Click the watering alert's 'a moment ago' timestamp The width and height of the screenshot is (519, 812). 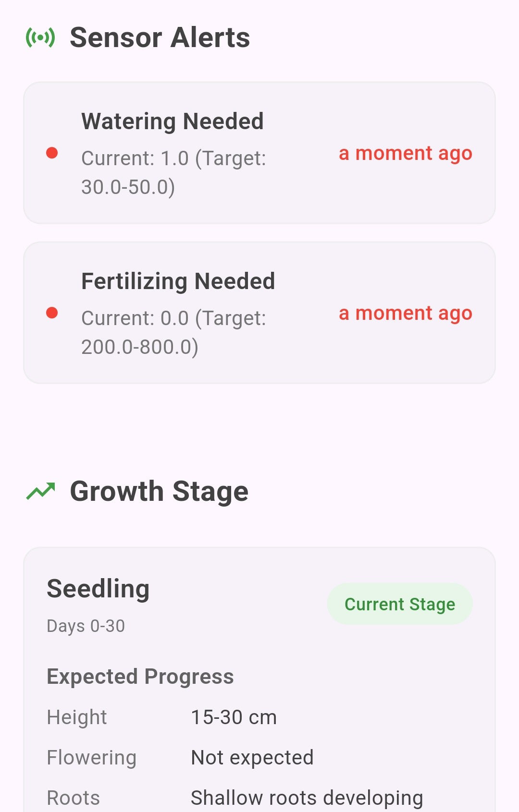(x=406, y=153)
